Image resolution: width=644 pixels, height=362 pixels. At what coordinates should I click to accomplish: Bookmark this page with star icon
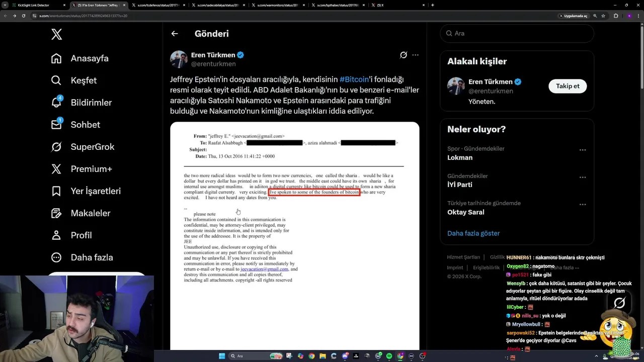(x=603, y=16)
